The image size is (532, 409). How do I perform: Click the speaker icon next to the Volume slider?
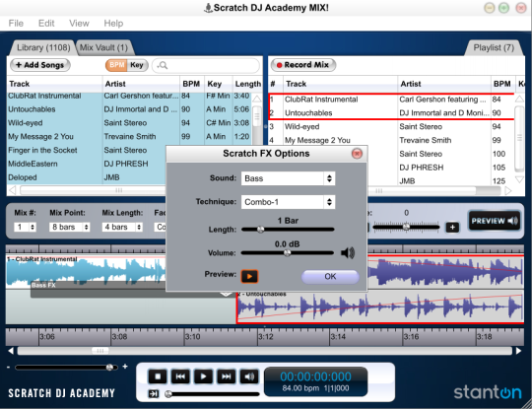(348, 252)
